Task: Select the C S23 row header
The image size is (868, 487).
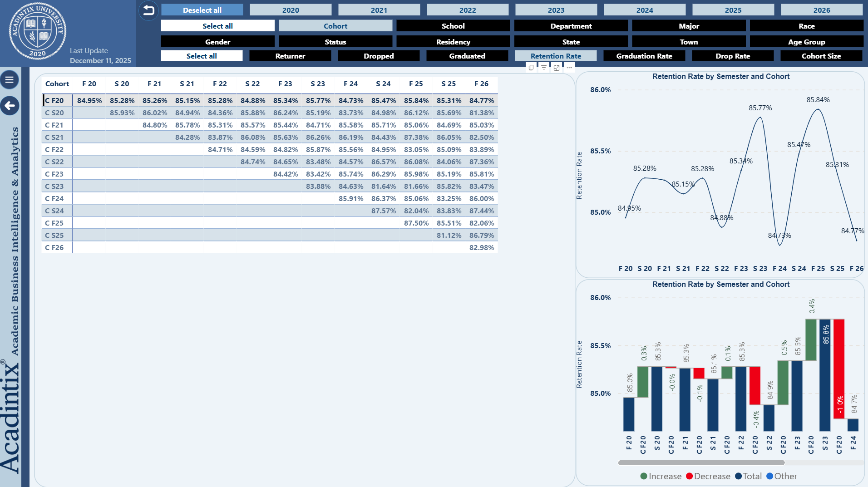Action: (x=54, y=186)
